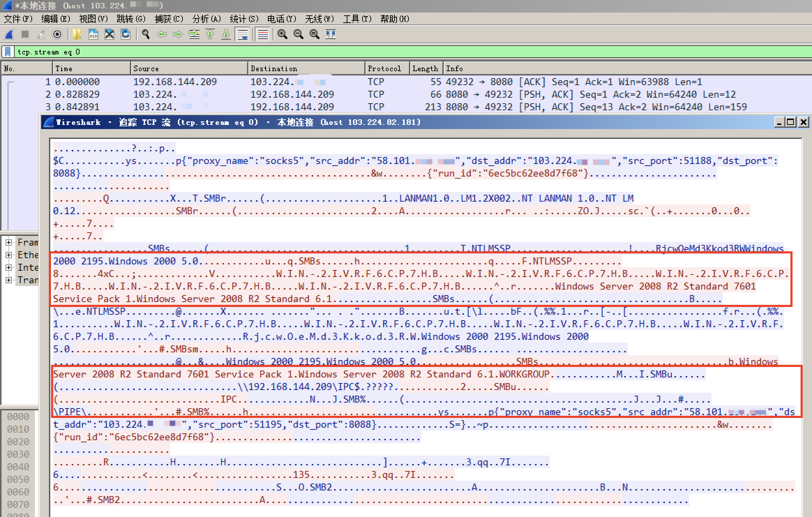Zoom in on packet text
The height and width of the screenshot is (517, 812).
(282, 34)
